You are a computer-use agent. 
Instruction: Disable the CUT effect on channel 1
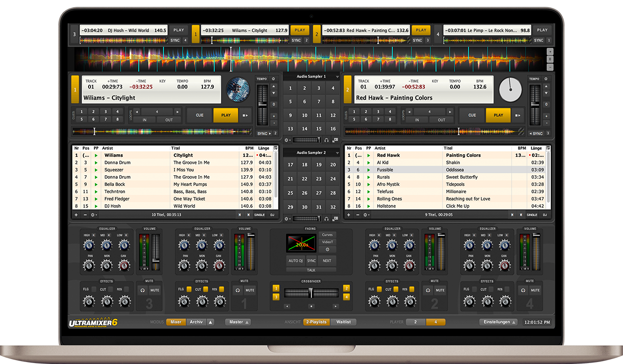pyautogui.click(x=206, y=289)
